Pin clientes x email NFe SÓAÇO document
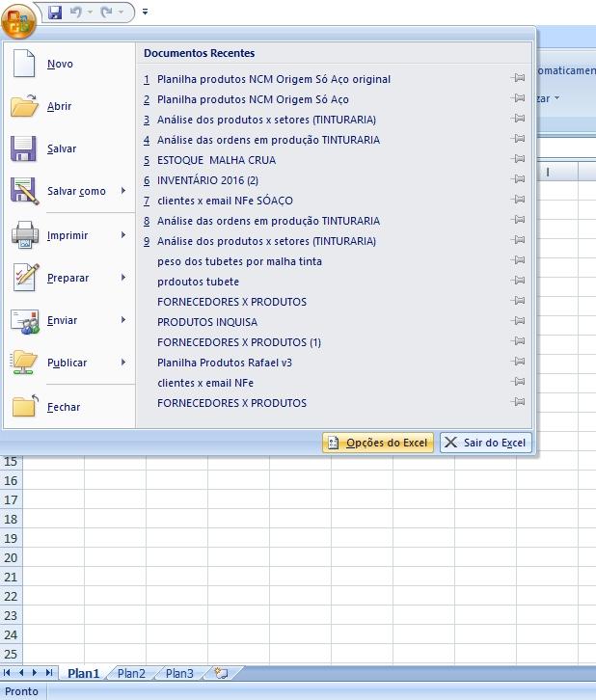The width and height of the screenshot is (596, 700). click(518, 200)
